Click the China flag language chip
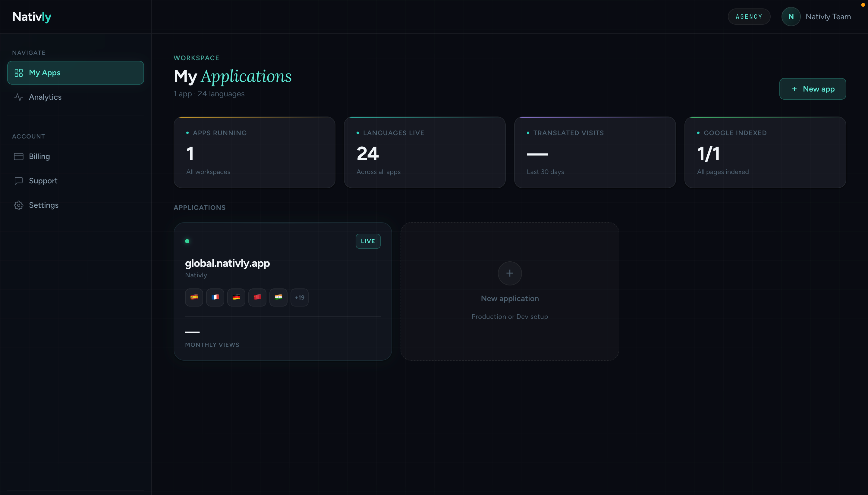The height and width of the screenshot is (495, 868). point(257,297)
